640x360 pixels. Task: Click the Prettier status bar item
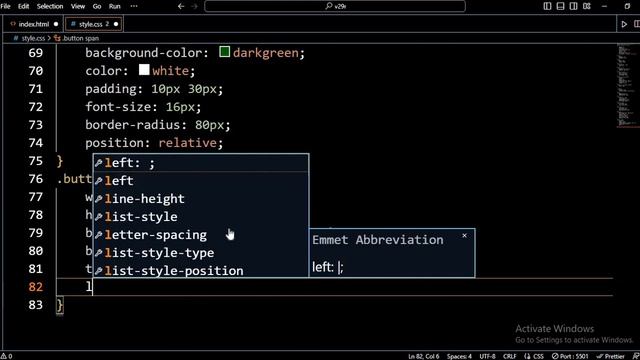tap(611, 356)
